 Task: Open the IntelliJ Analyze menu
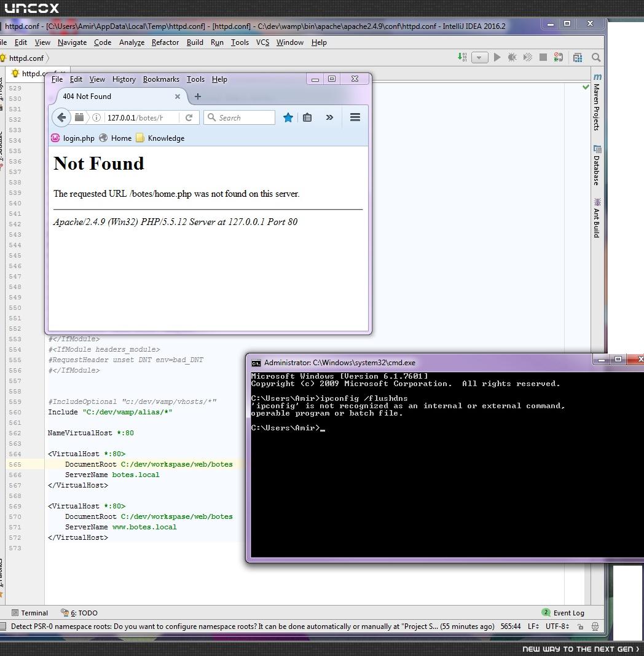(132, 42)
